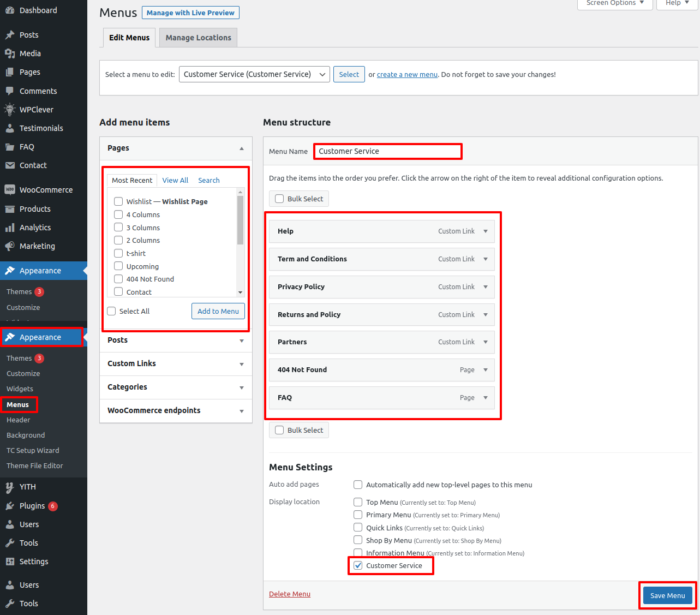Check the 4 Columns page checkbox

[118, 214]
